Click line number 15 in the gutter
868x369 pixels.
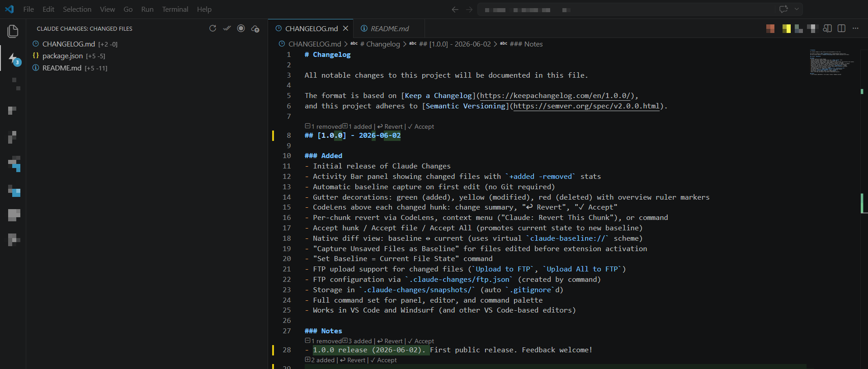click(287, 207)
